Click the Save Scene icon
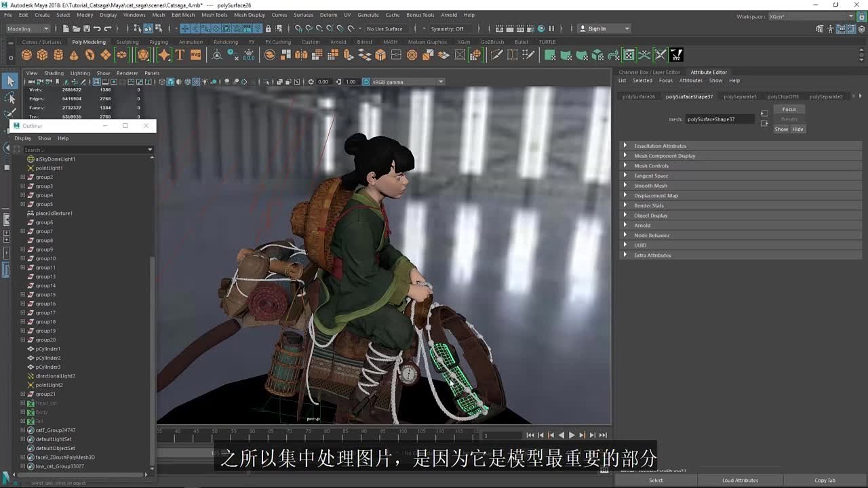Image resolution: width=868 pixels, height=488 pixels. (x=86, y=28)
